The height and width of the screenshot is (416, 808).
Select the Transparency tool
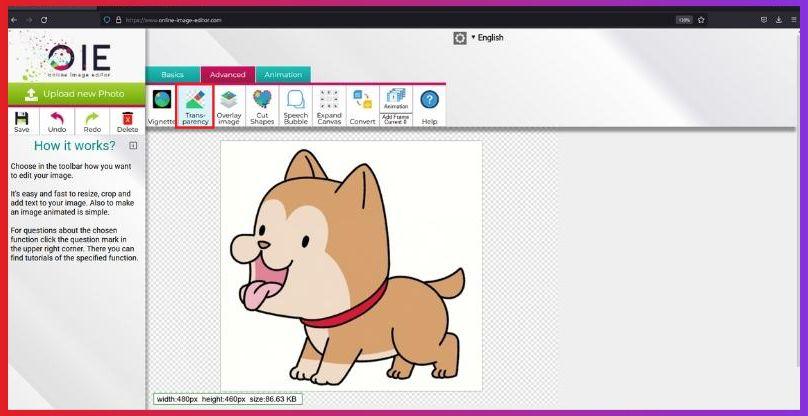coord(195,106)
